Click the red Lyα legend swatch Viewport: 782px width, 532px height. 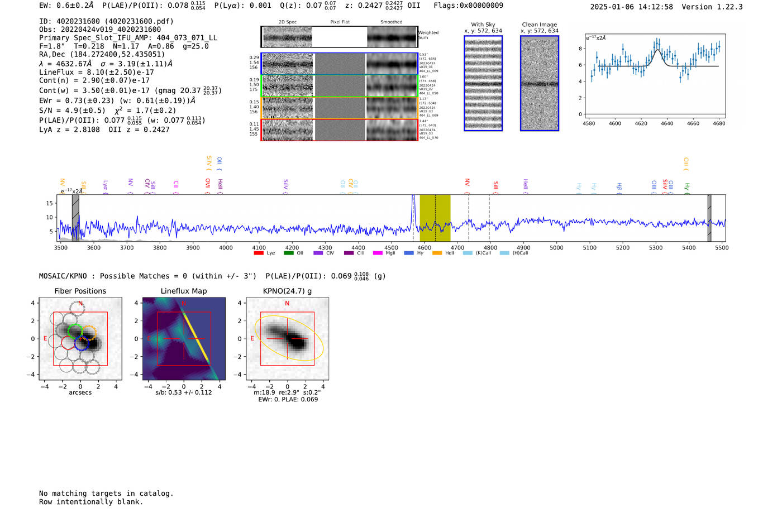click(258, 253)
